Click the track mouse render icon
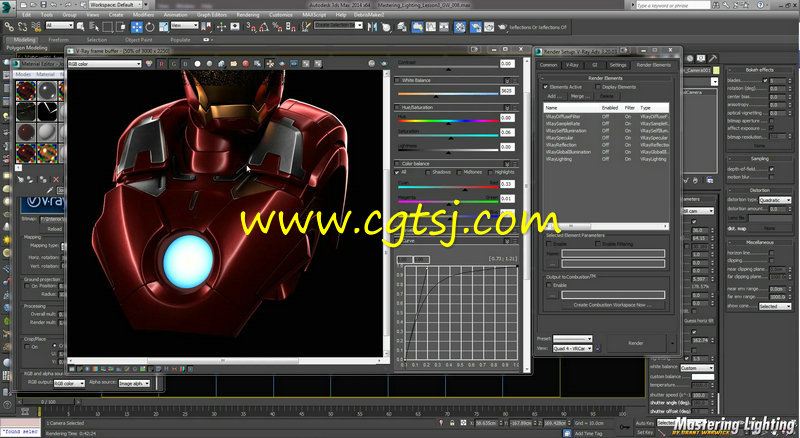The image size is (800, 438). point(270,64)
